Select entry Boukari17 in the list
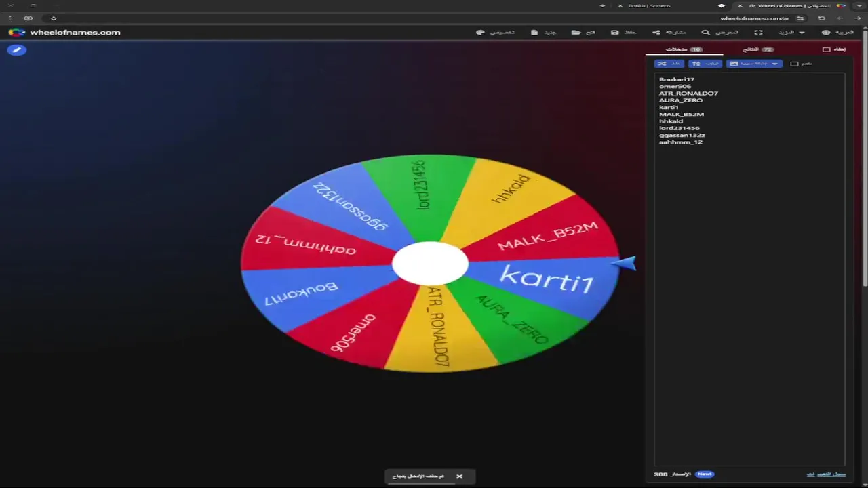Screen dimensions: 868x488 (677, 79)
